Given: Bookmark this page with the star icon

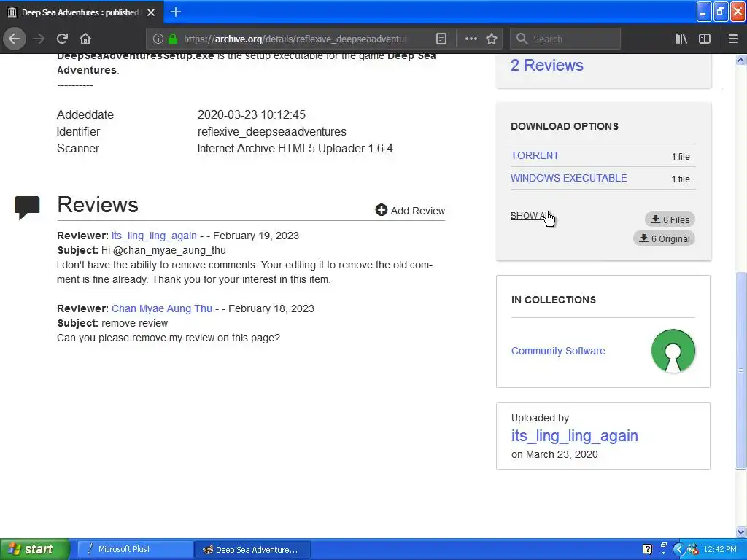Looking at the screenshot, I should (492, 39).
